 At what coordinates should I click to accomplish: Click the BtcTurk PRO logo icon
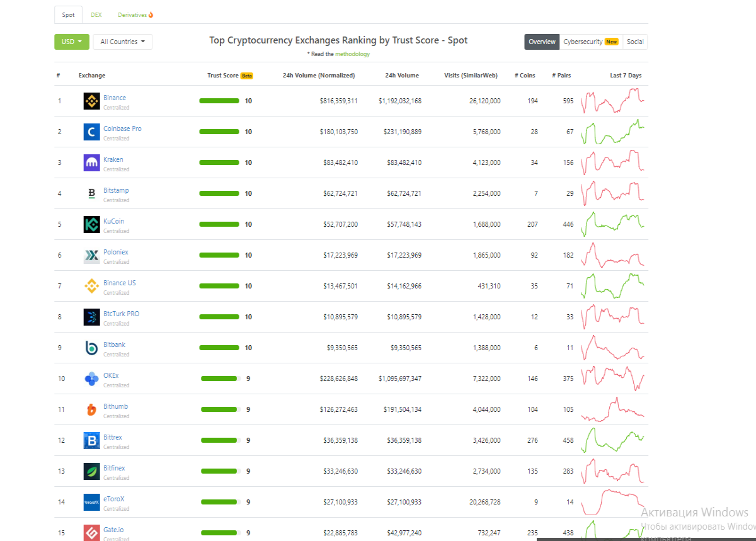tap(92, 317)
